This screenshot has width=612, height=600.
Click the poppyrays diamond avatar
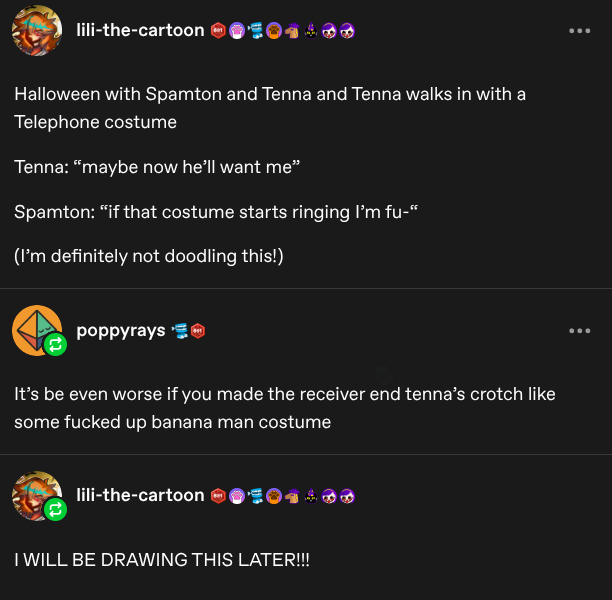35,329
